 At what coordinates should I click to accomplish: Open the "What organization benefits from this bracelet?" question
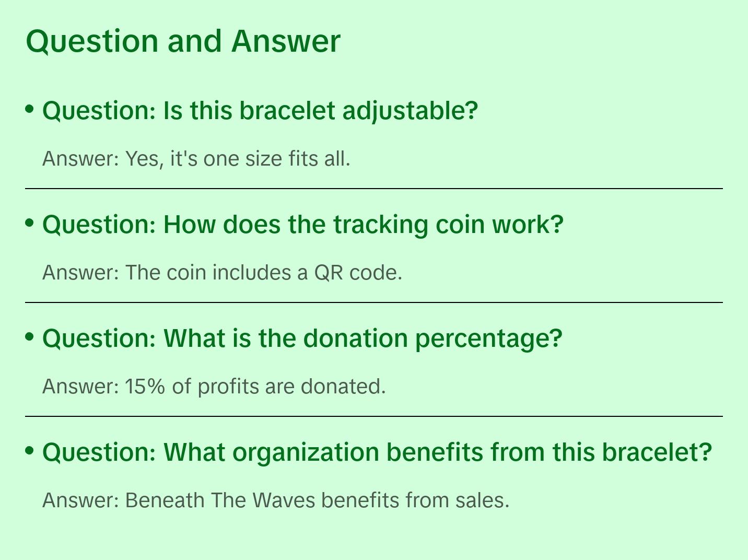[377, 452]
